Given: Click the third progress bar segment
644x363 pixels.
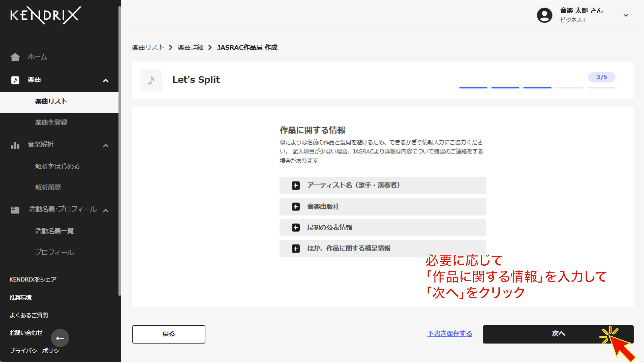Looking at the screenshot, I should point(537,88).
